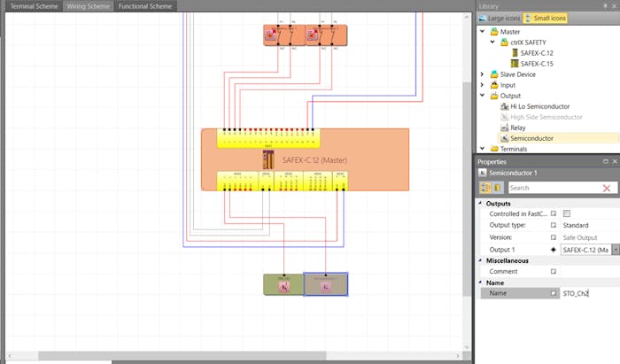
Task: Expand the Slave Device node
Action: (x=483, y=74)
